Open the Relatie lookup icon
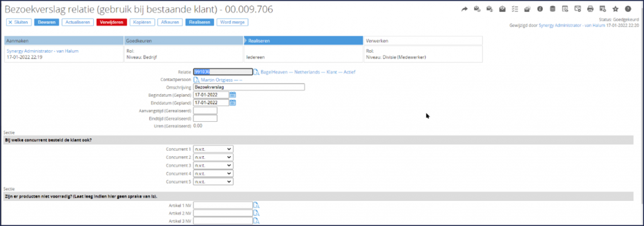Image resolution: width=644 pixels, height=226 pixels. click(257, 72)
